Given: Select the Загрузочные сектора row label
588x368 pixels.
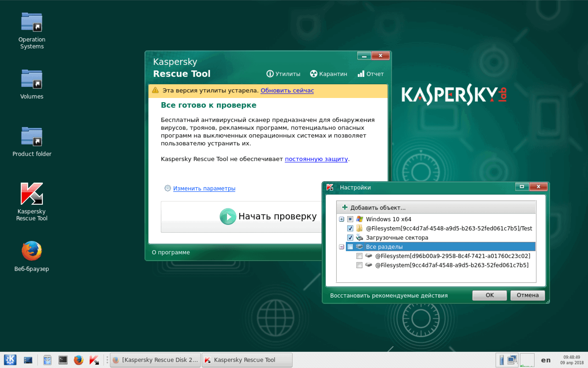Looking at the screenshot, I should (397, 238).
